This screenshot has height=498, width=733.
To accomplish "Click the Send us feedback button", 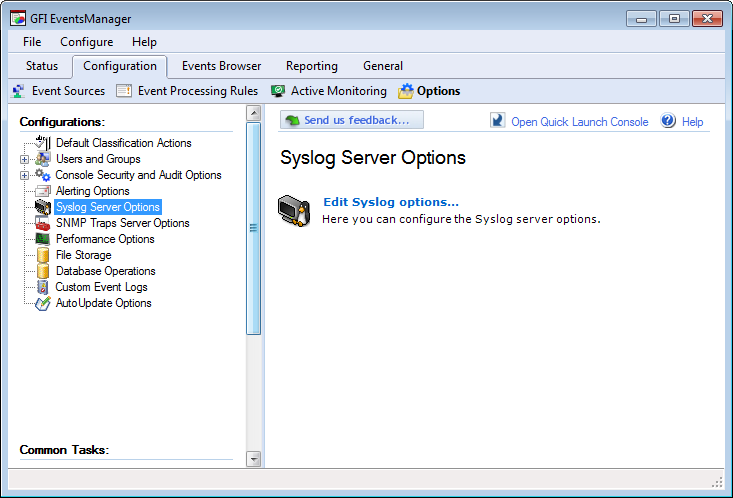I will [352, 120].
